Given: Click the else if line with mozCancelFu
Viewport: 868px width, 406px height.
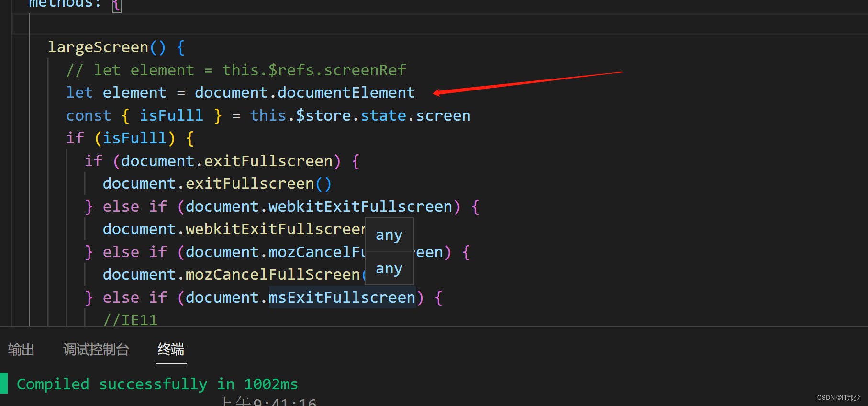Looking at the screenshot, I should 278,252.
